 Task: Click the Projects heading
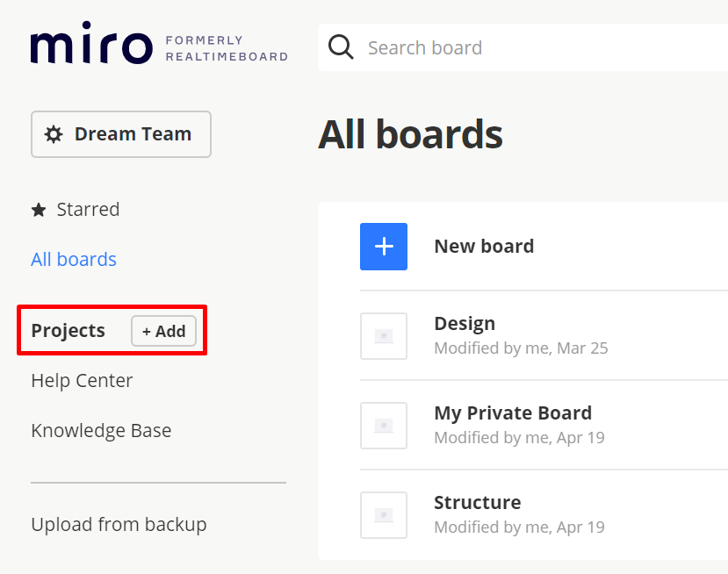pyautogui.click(x=68, y=331)
